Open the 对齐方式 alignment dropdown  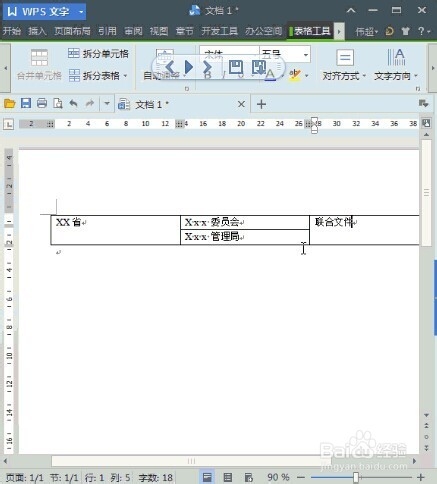click(344, 65)
